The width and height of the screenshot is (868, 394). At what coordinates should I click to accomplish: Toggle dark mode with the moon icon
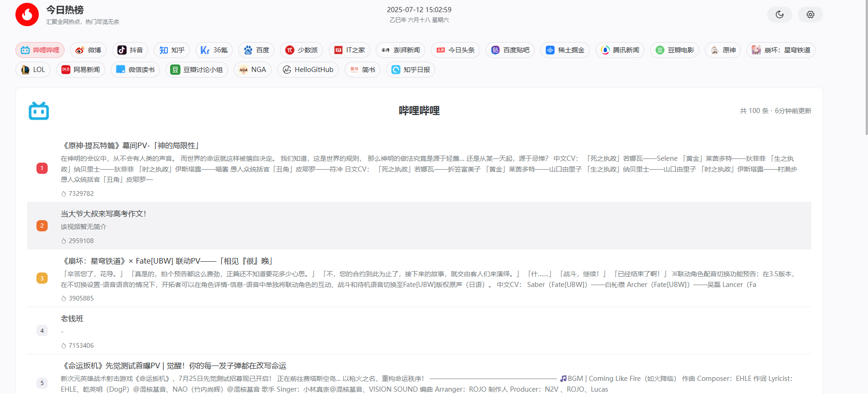point(779,14)
